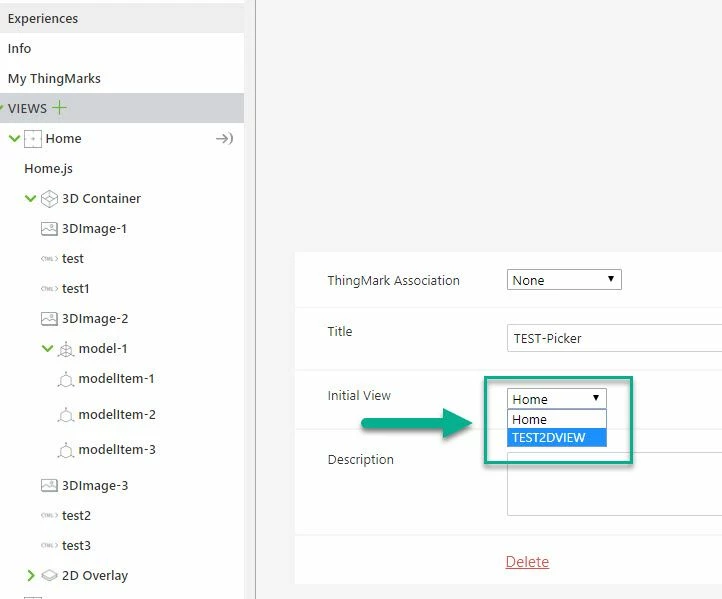Click the label icon beside test3
This screenshot has width=722, height=599.
click(49, 545)
